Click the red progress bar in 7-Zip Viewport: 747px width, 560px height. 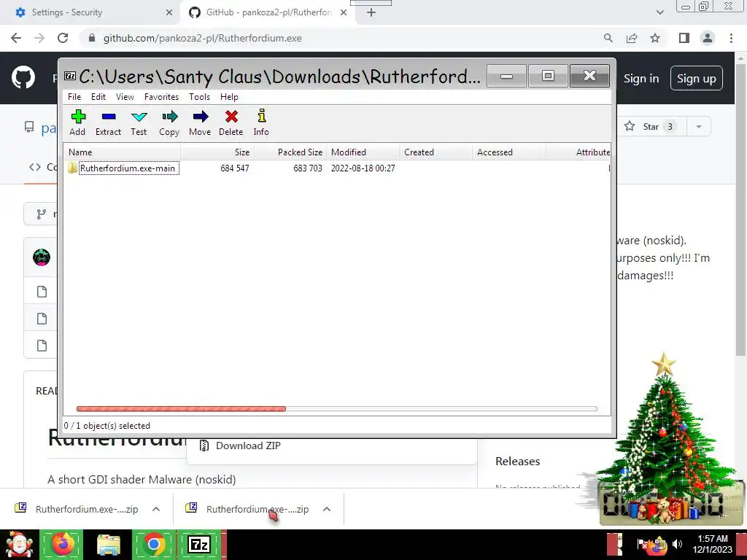[181, 408]
